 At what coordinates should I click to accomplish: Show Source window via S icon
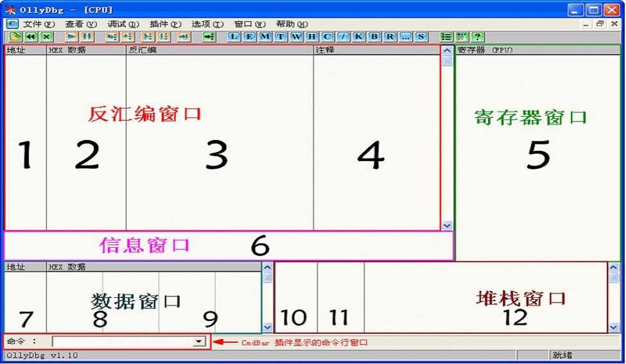click(421, 37)
